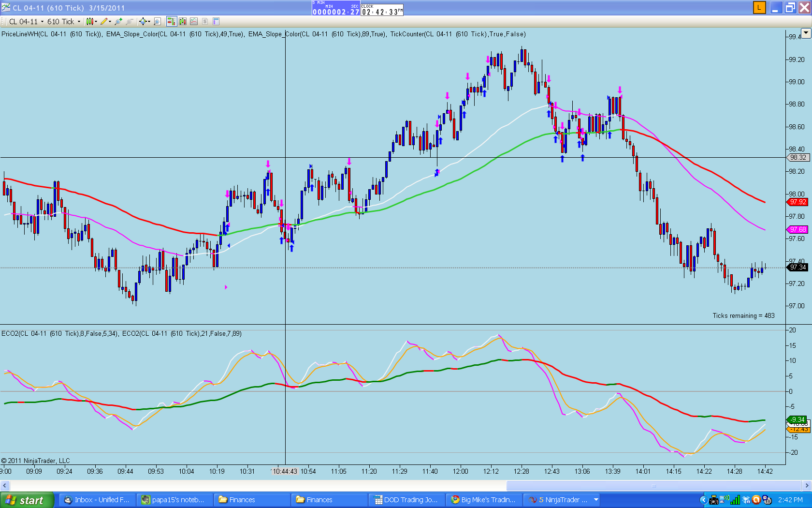Open the candlestick chart style dropdown

[91, 21]
